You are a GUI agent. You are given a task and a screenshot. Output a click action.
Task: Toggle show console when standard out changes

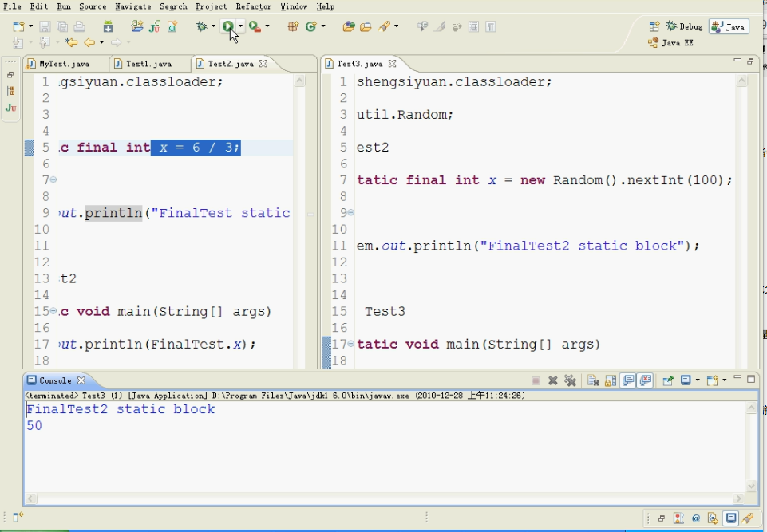(x=628, y=380)
